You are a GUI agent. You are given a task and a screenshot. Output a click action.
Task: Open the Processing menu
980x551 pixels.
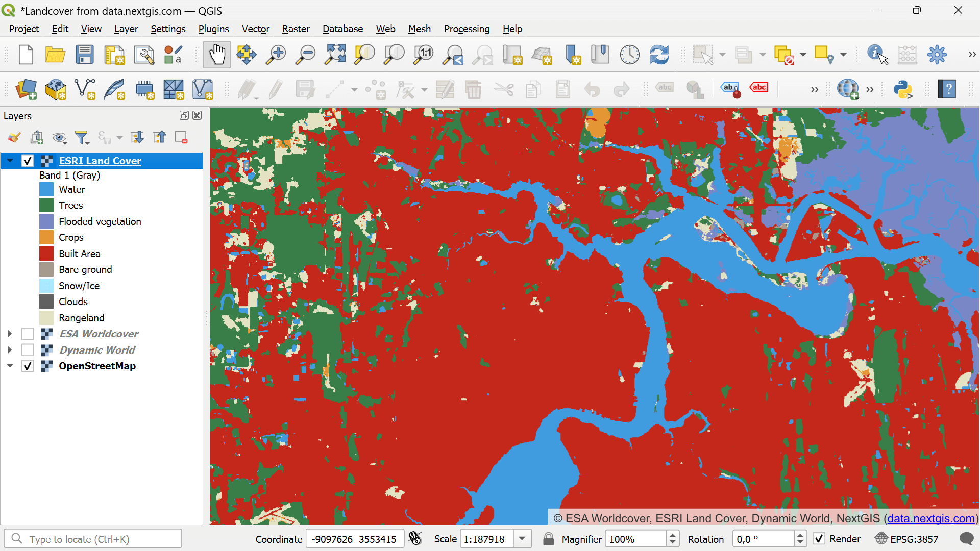click(x=467, y=29)
